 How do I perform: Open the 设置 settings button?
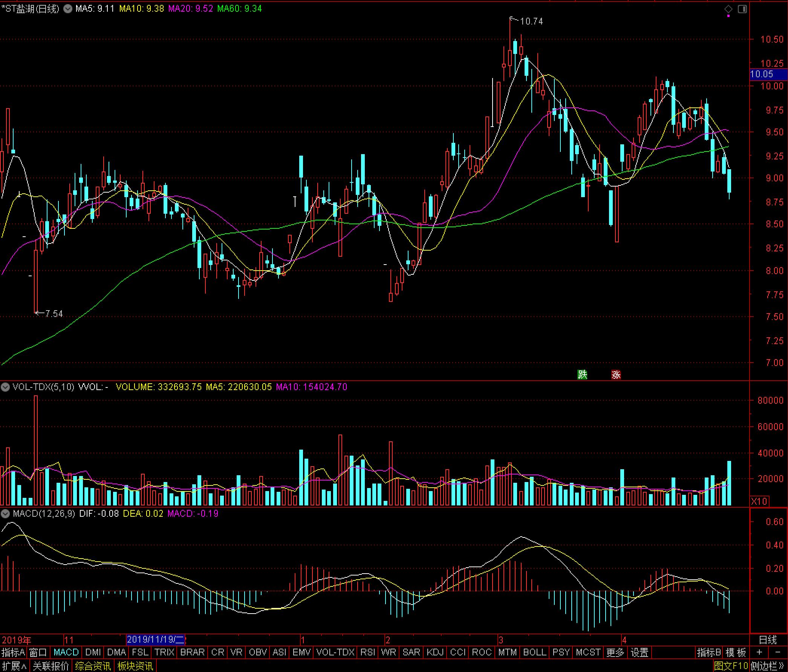coord(639,653)
